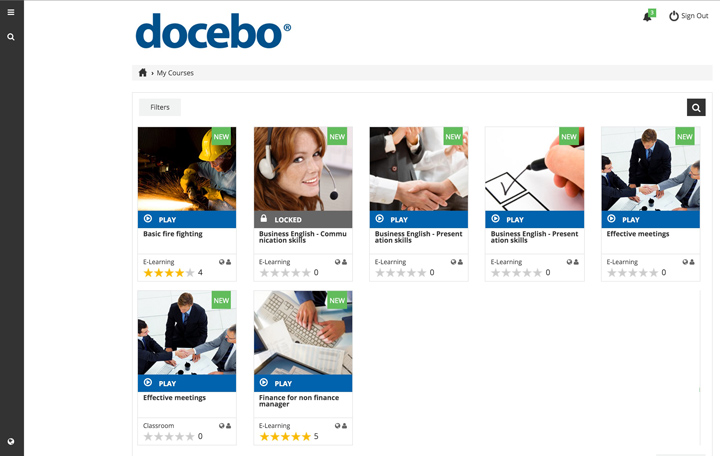The height and width of the screenshot is (456, 720).
Task: Click the Sign Out power icon
Action: 674,16
